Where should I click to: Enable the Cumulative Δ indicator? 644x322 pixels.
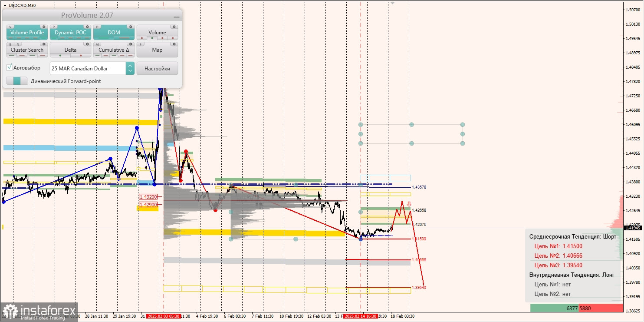114,50
